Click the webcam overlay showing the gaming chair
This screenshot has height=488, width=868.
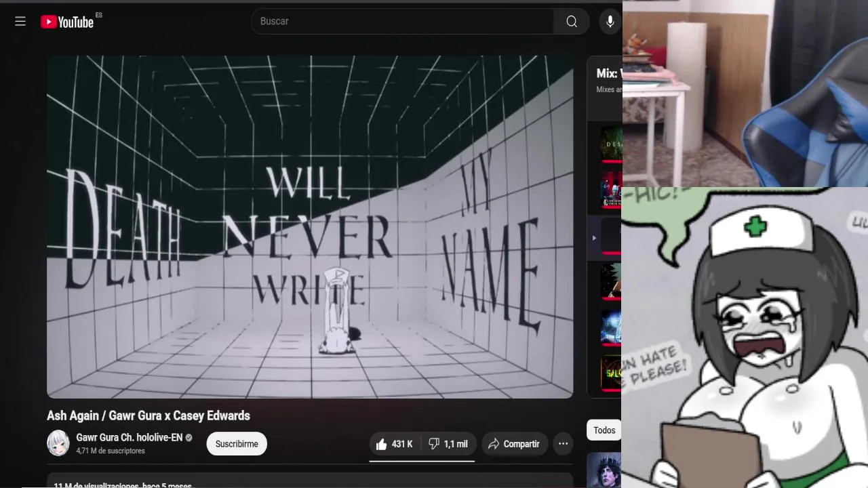[x=745, y=94]
